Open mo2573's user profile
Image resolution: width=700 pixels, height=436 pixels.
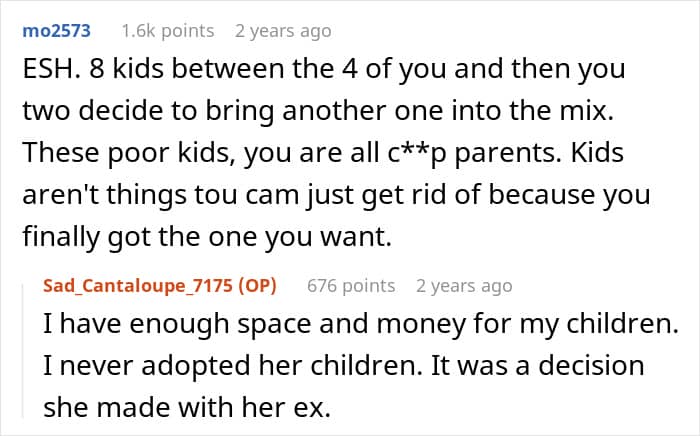click(57, 31)
